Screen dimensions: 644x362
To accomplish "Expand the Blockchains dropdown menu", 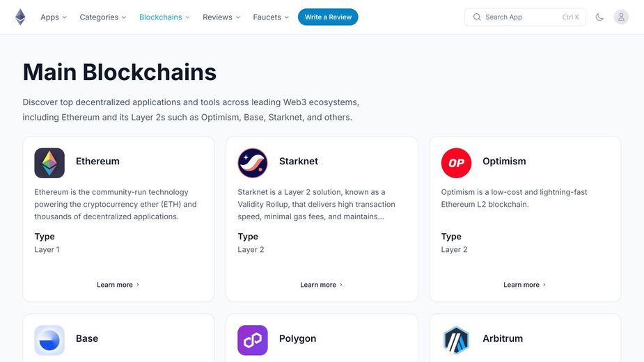I will tap(164, 17).
